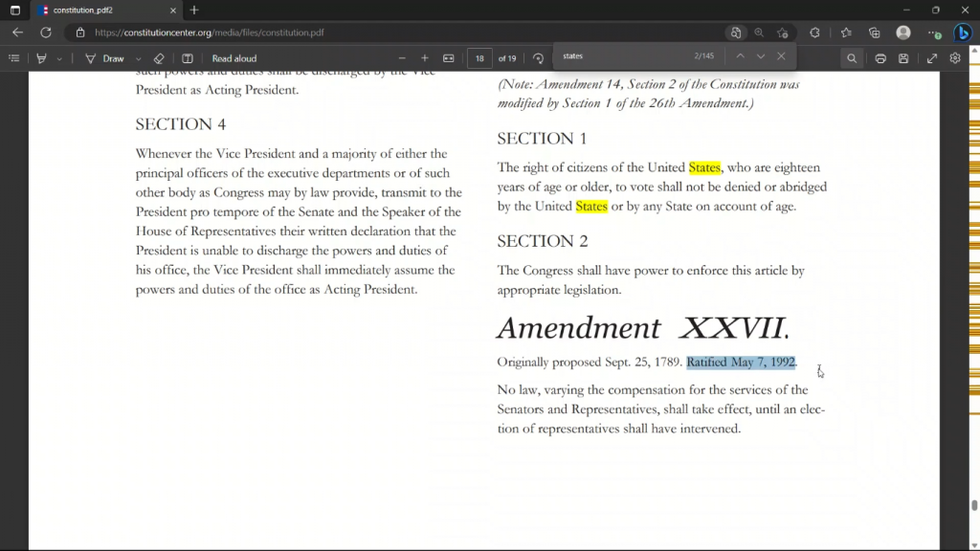Click the address bar URL

click(x=210, y=33)
